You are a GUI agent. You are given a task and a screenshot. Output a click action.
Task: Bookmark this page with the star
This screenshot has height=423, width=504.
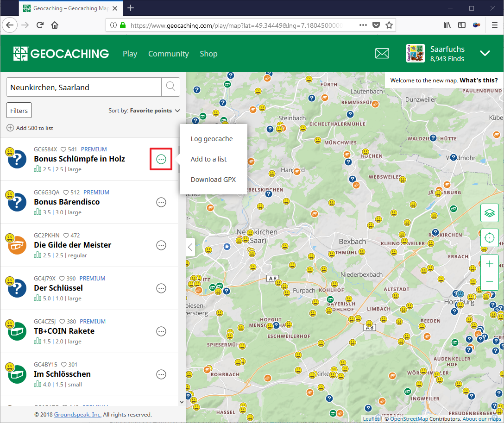click(389, 25)
